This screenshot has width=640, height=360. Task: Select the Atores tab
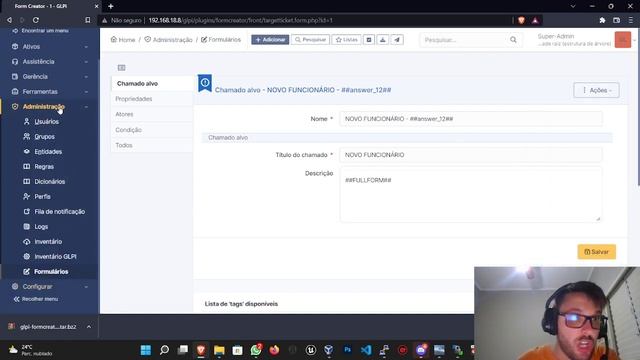pos(152,114)
